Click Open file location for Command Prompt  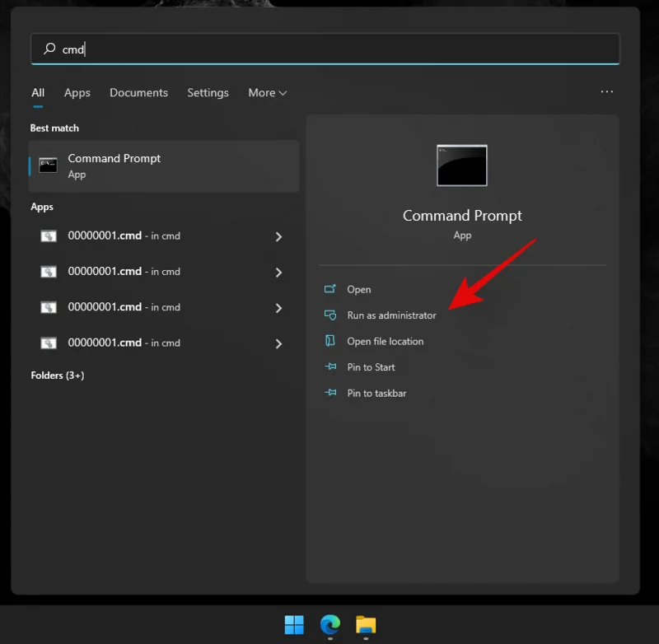(x=383, y=341)
